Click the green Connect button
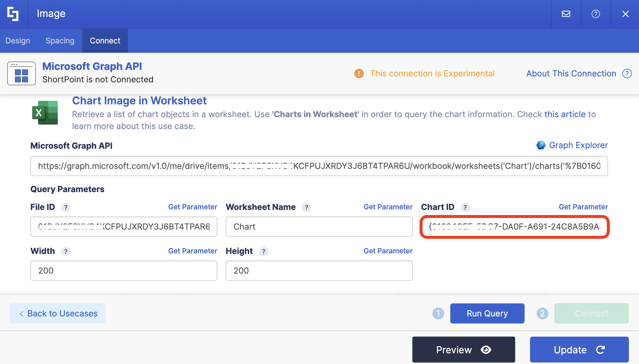 point(592,313)
